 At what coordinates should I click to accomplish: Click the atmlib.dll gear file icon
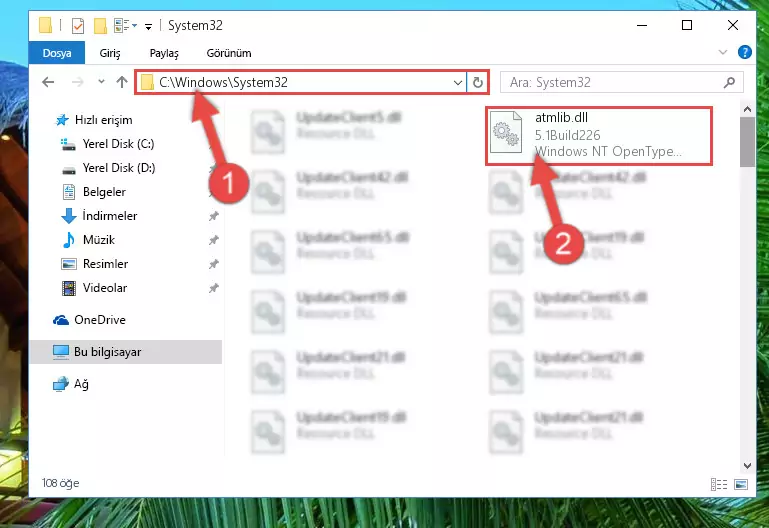(x=506, y=132)
